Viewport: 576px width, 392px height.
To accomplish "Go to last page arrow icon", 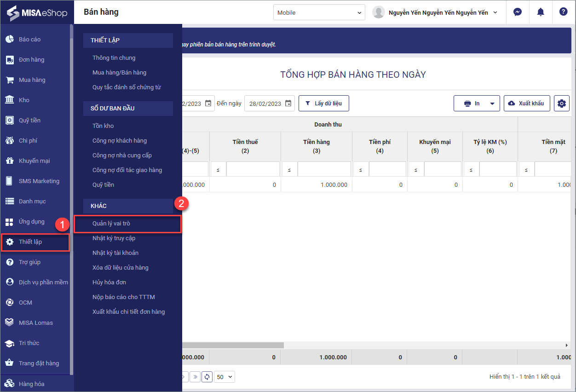I will point(195,377).
